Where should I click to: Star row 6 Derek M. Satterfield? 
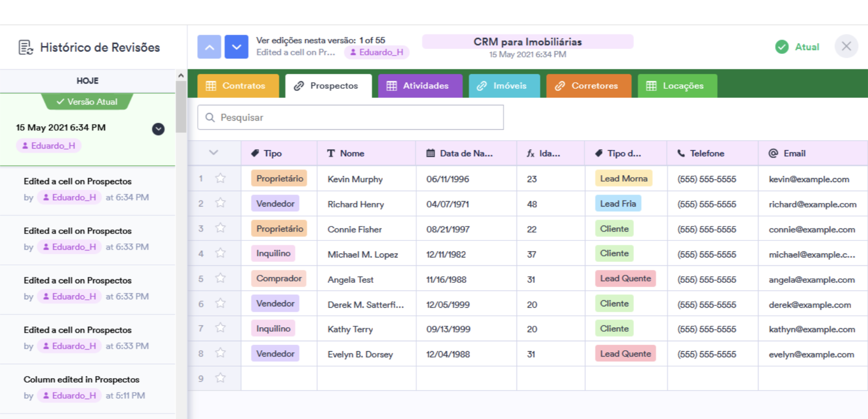coord(220,303)
